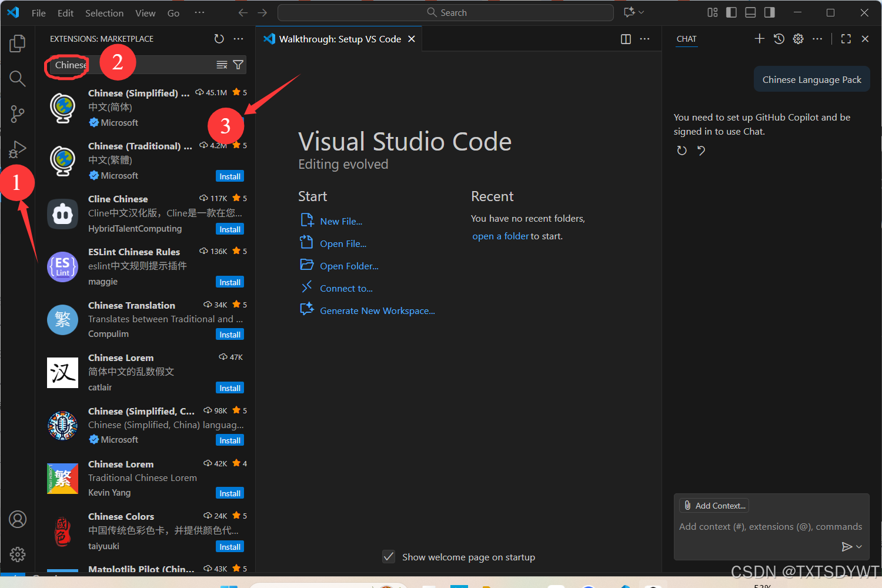The width and height of the screenshot is (882, 588).
Task: Open the File menu
Action: tap(39, 13)
